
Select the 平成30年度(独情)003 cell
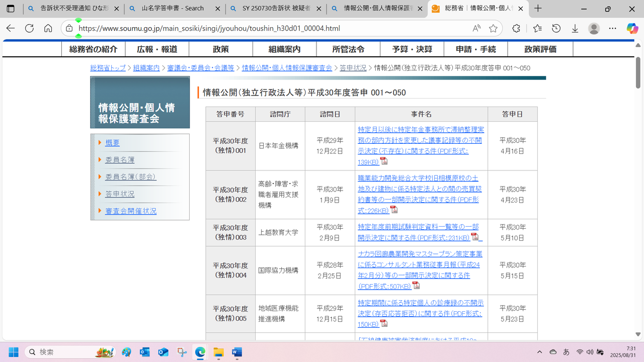(x=230, y=232)
